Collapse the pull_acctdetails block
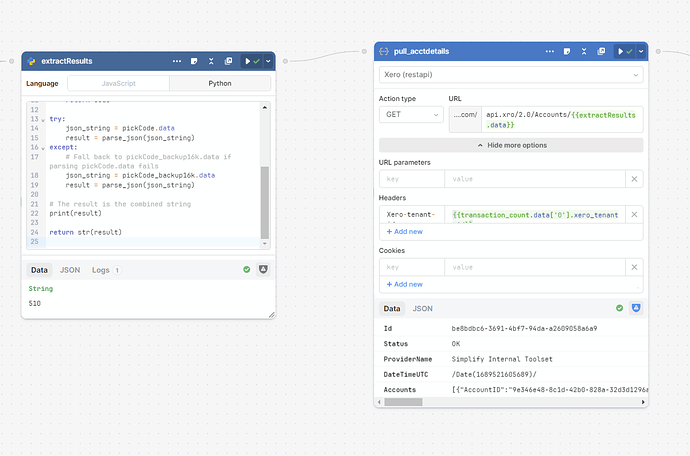Screen dimensions: 690x456 pos(584,51)
